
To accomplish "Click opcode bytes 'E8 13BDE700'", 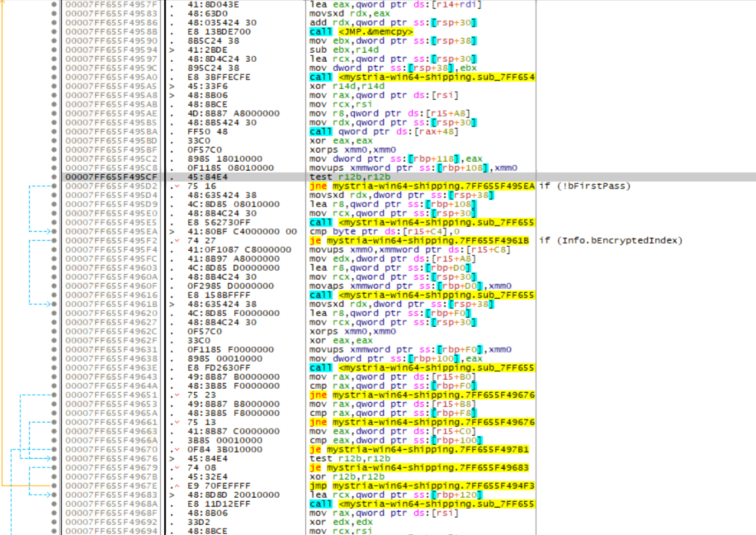I will (219, 32).
